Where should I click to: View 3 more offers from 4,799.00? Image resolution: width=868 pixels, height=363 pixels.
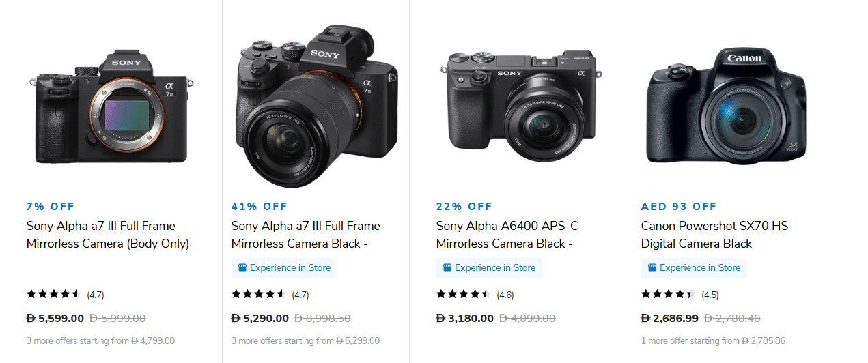click(x=100, y=340)
